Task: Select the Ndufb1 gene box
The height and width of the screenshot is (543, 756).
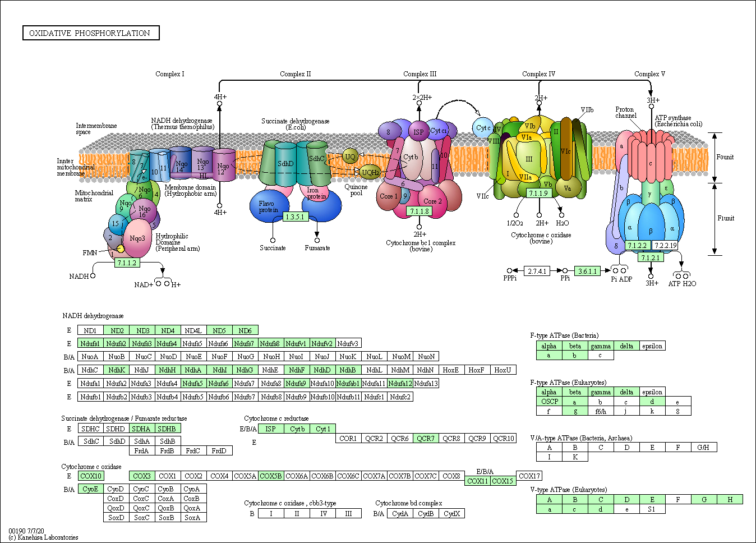Action: pos(90,397)
